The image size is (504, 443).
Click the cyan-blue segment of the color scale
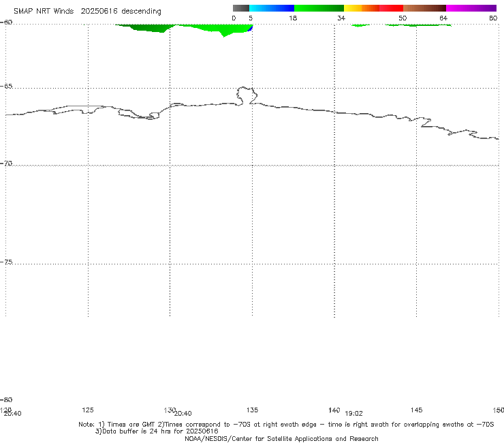272,8
